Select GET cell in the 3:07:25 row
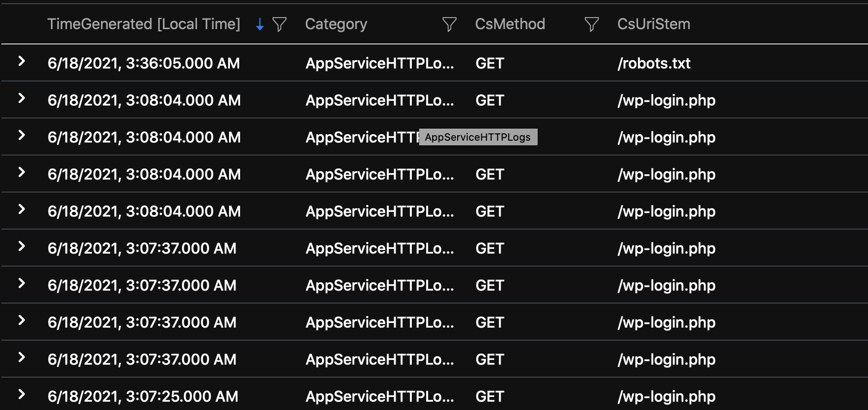The width and height of the screenshot is (868, 410). point(490,397)
